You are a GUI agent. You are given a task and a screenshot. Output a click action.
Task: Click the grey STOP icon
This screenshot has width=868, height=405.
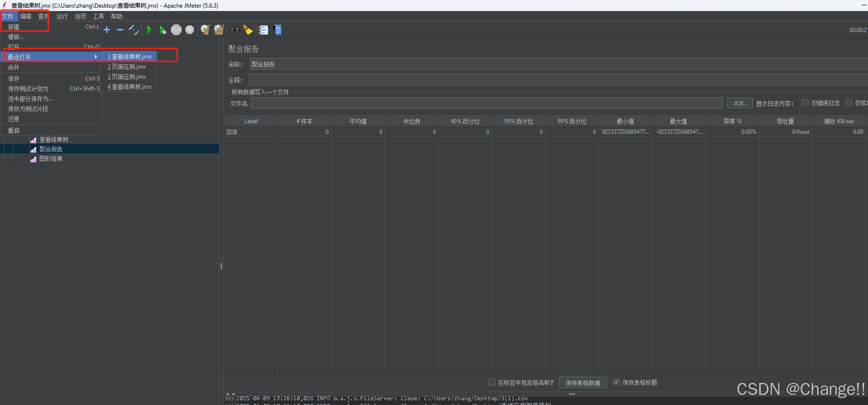click(x=176, y=30)
